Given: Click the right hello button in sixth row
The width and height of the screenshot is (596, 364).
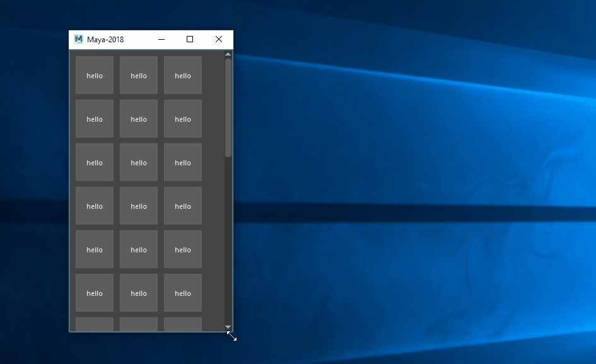Looking at the screenshot, I should (183, 293).
